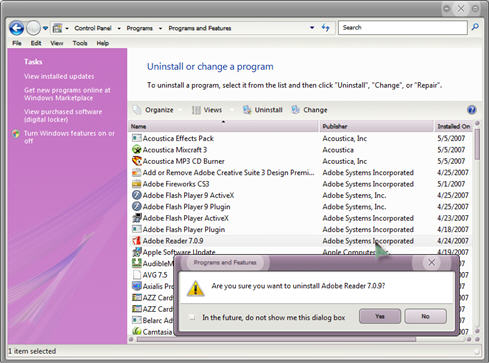Click the Programs breadcrumb in address bar
This screenshot has width=489, height=363.
(x=139, y=28)
